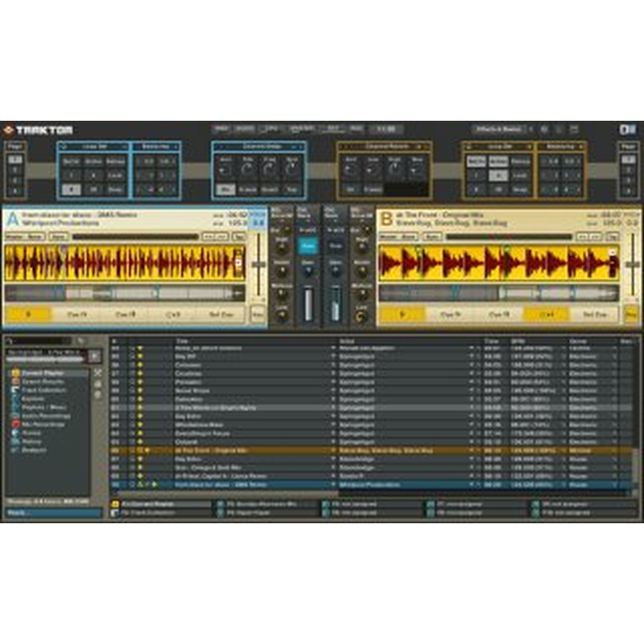Toggle the blue Cue monitor button for channel A

pyautogui.click(x=308, y=246)
